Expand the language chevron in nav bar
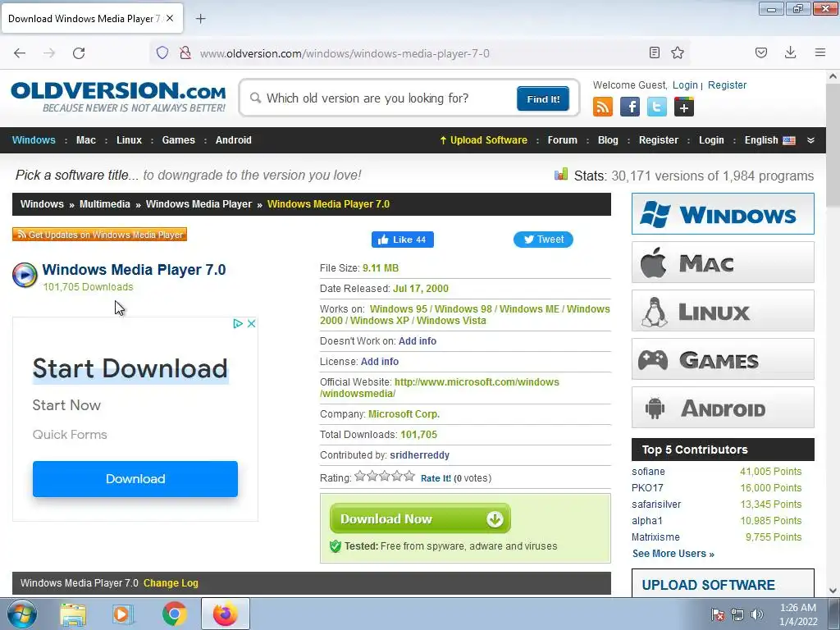 click(810, 140)
